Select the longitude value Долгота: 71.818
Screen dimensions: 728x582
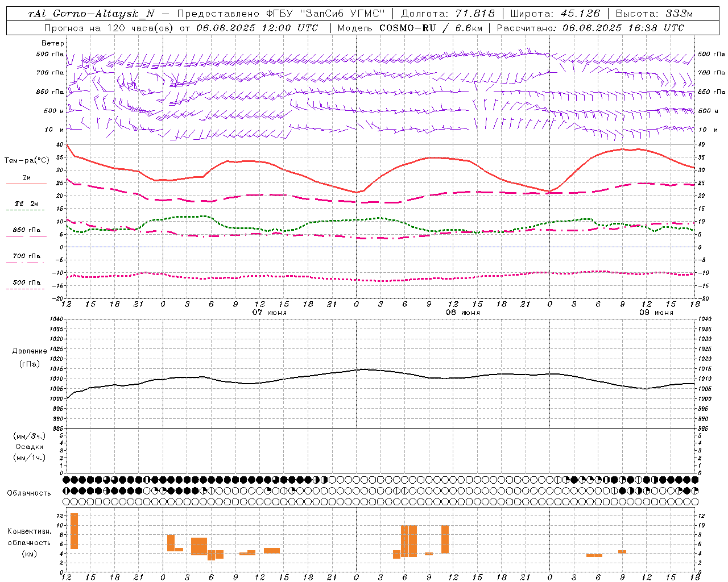[448, 14]
